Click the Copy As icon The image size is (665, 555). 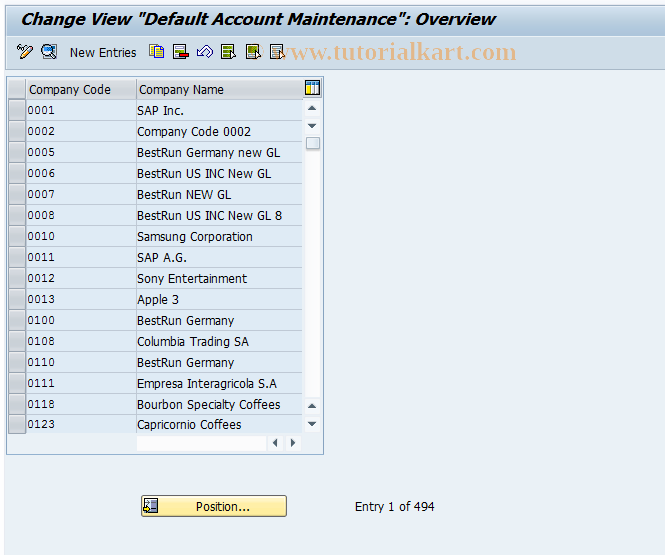156,52
